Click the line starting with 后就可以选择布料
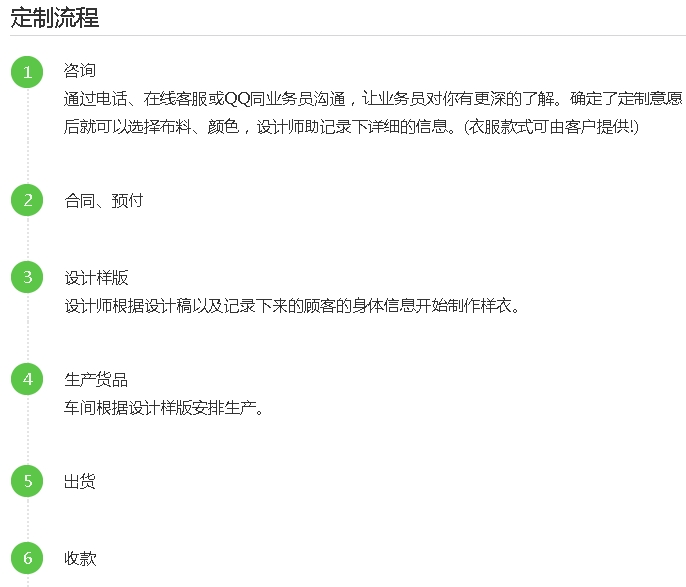Viewport: 686px width, 587px height. click(351, 127)
